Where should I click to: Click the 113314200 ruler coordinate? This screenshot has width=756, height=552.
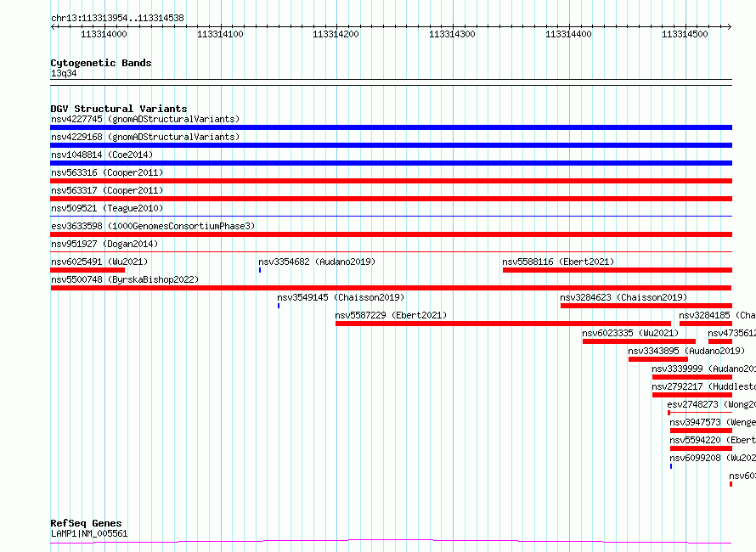click(336, 34)
